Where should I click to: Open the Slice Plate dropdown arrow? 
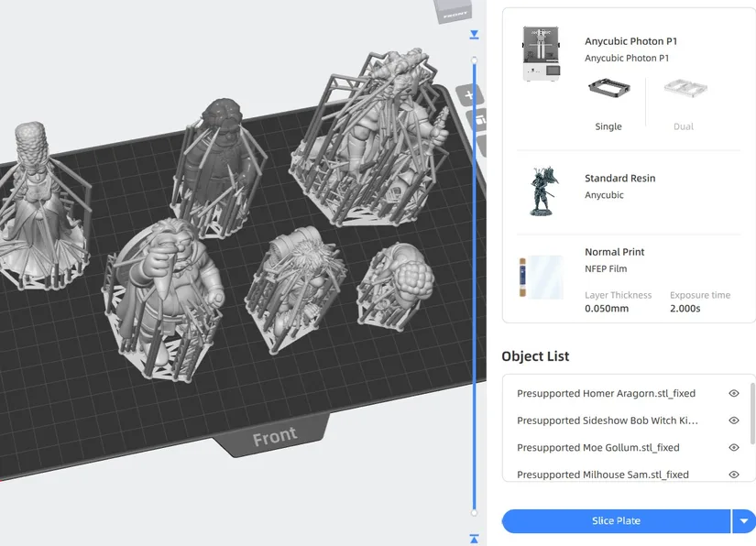[743, 519]
